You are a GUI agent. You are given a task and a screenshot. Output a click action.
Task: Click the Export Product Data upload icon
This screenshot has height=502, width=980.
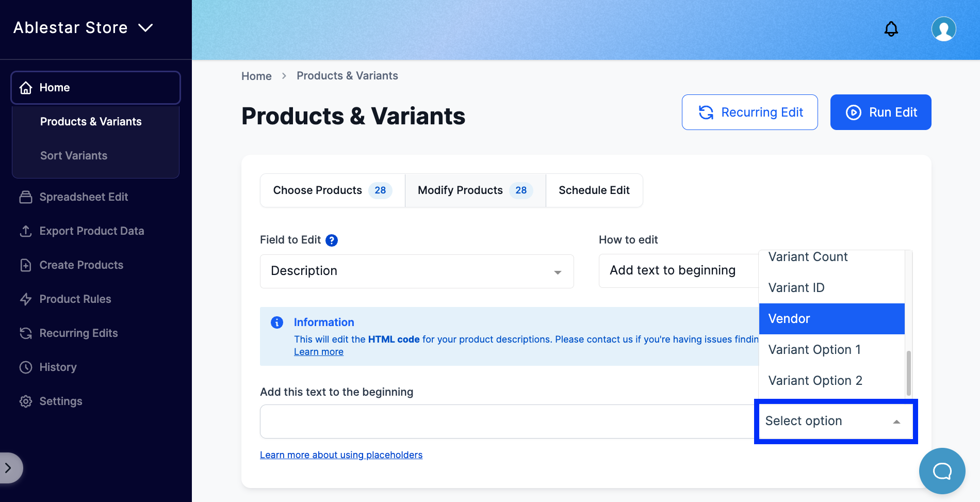[26, 231]
